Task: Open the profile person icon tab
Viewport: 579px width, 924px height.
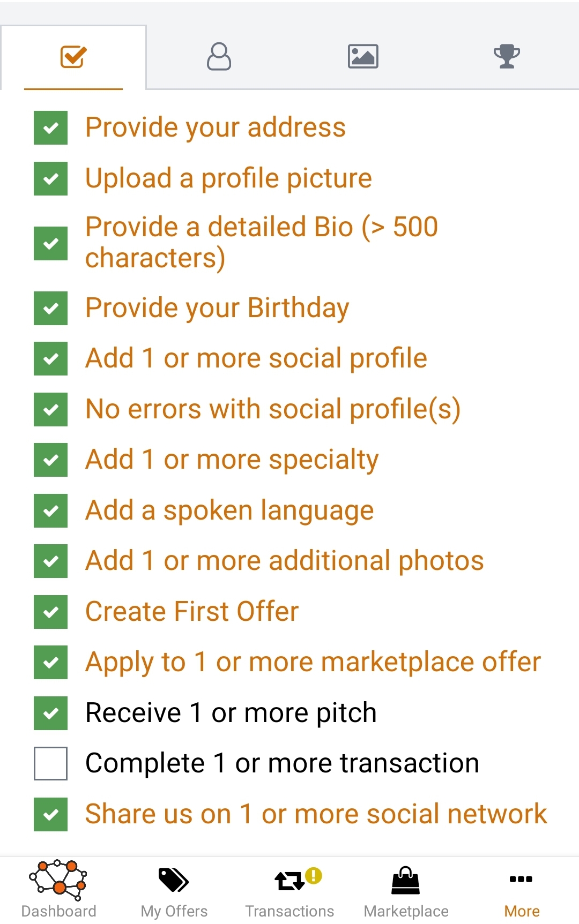Action: [x=219, y=56]
